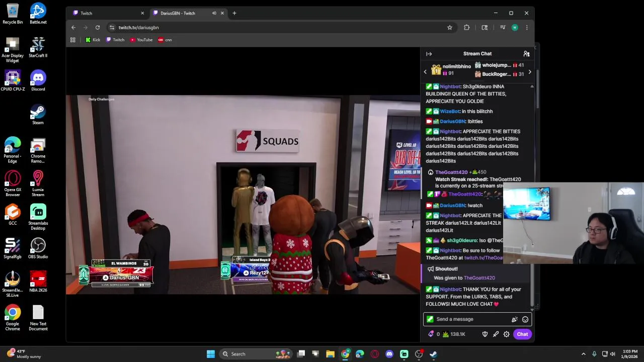Open clock showing 1:03 PM
Image resolution: width=644 pixels, height=362 pixels.
pos(630,354)
